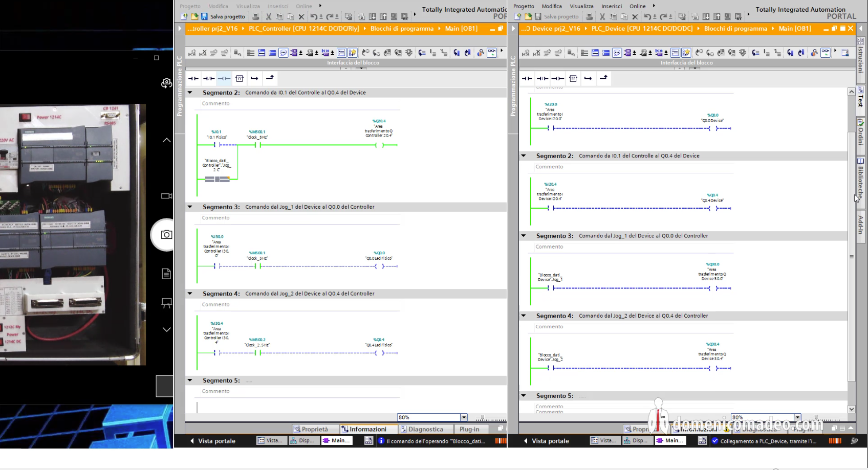868x470 pixels.
Task: Go to Vista portale in the left window
Action: (212, 441)
